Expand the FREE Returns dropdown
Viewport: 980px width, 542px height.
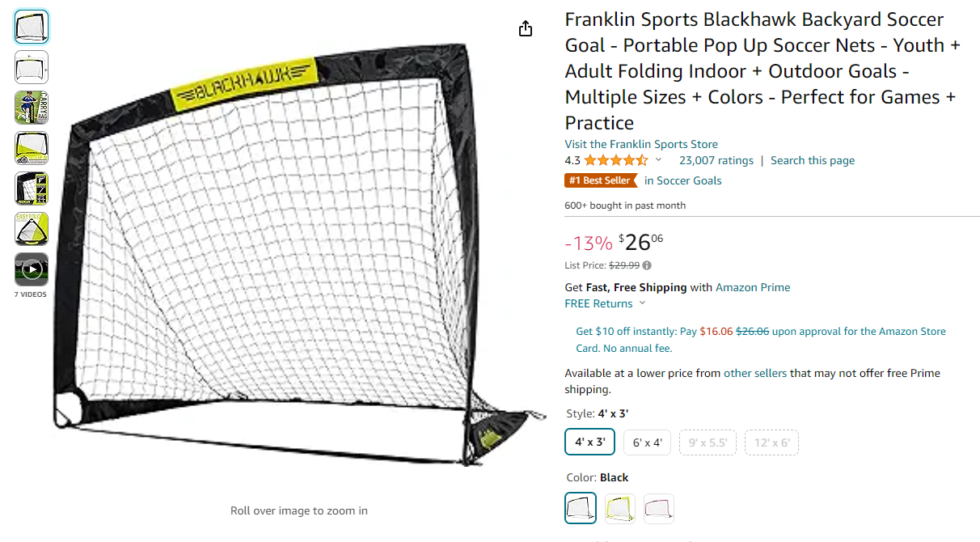(x=643, y=303)
